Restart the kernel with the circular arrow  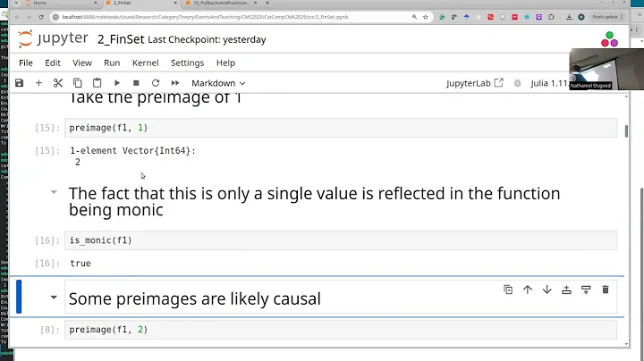(x=156, y=83)
